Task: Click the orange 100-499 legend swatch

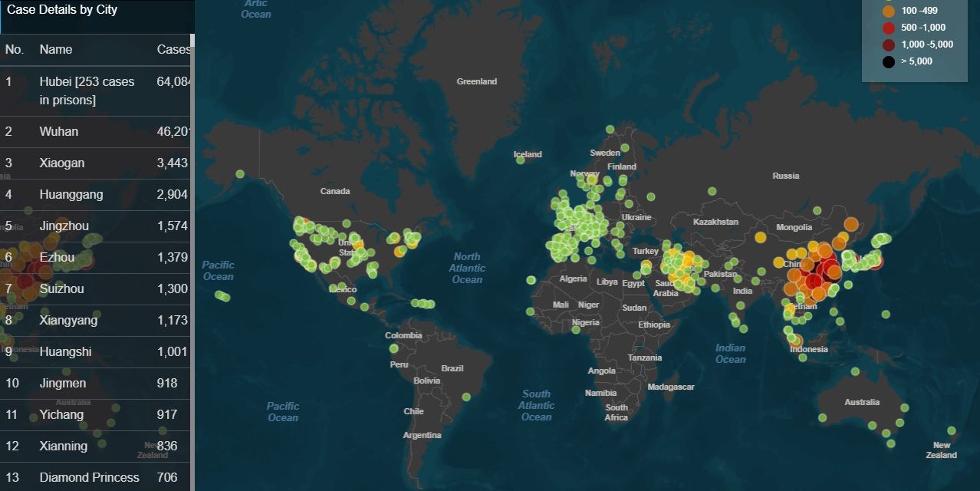Action: [x=889, y=11]
